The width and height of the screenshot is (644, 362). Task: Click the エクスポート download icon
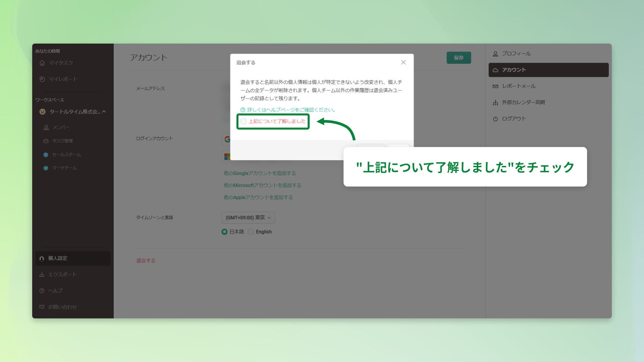tap(42, 274)
